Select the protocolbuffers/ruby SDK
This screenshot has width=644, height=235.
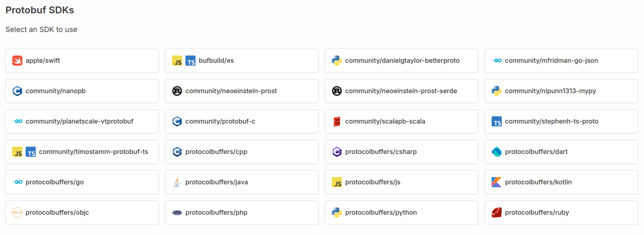[x=561, y=212]
